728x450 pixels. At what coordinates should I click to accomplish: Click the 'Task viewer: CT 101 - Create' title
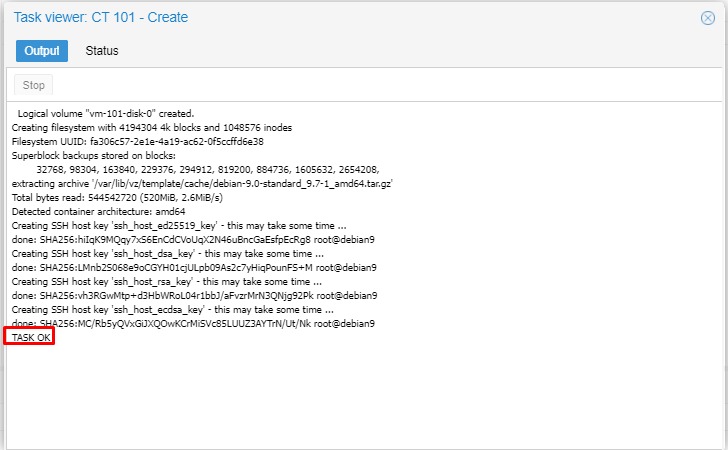101,17
